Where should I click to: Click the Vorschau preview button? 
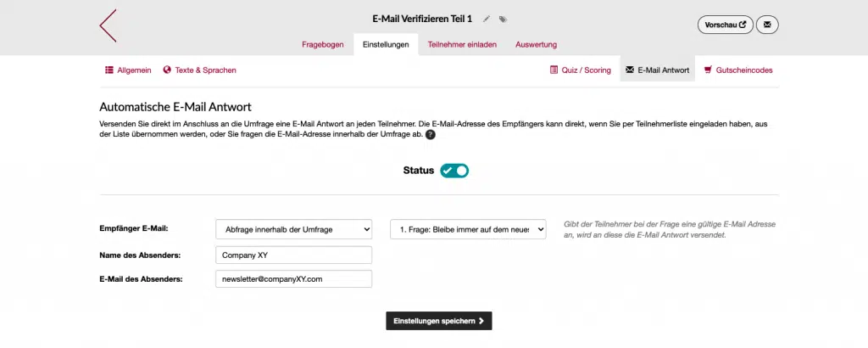point(725,25)
